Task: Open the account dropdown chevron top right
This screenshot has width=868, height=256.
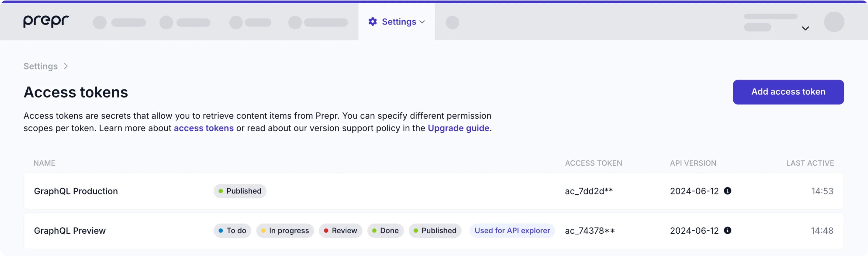Action: (805, 28)
